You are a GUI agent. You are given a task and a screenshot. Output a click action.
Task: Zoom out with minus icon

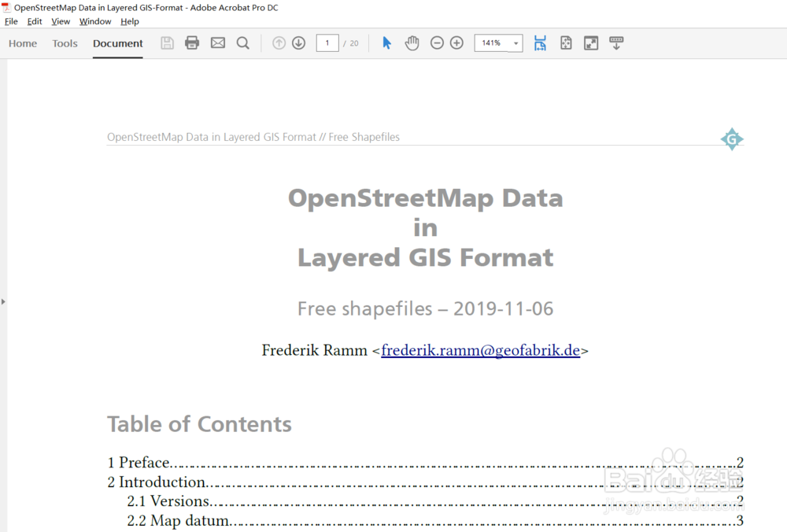pos(437,43)
